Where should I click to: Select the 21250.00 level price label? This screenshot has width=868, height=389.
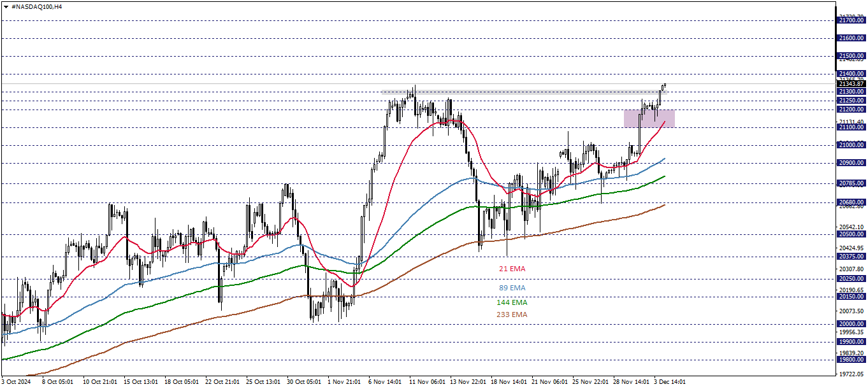pyautogui.click(x=851, y=101)
